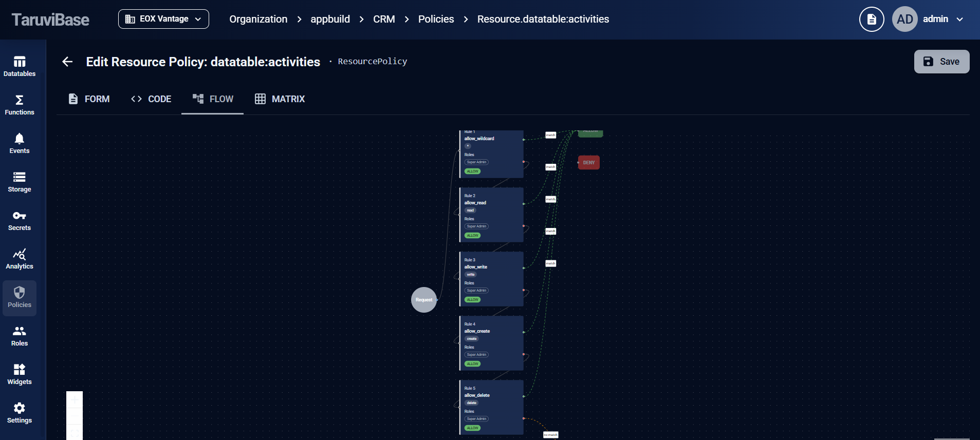The height and width of the screenshot is (440, 980).
Task: Open the Storage sidebar section
Action: coord(20,182)
